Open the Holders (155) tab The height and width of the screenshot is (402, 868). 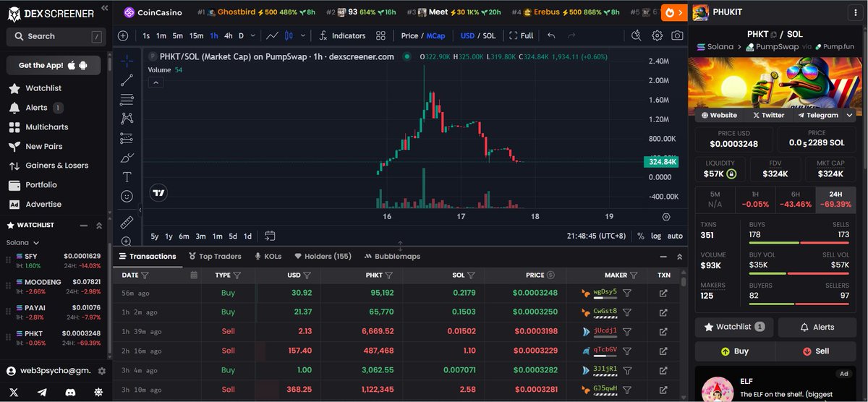coord(323,256)
